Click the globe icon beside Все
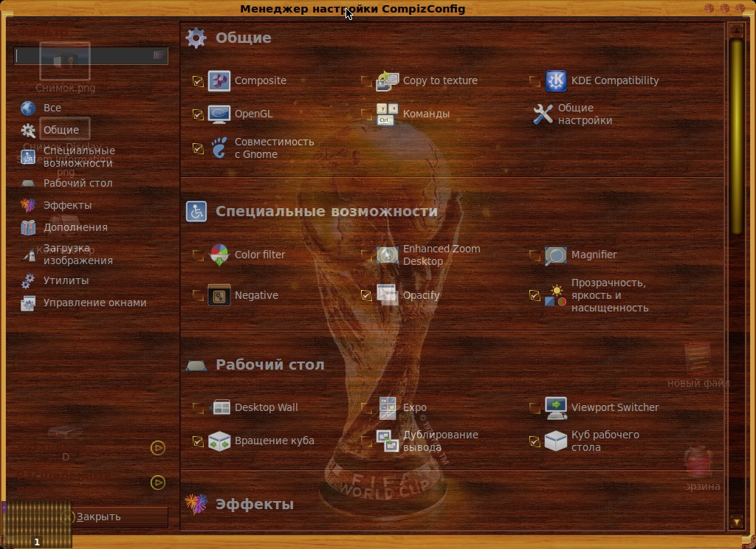The width and height of the screenshot is (756, 549). [28, 108]
